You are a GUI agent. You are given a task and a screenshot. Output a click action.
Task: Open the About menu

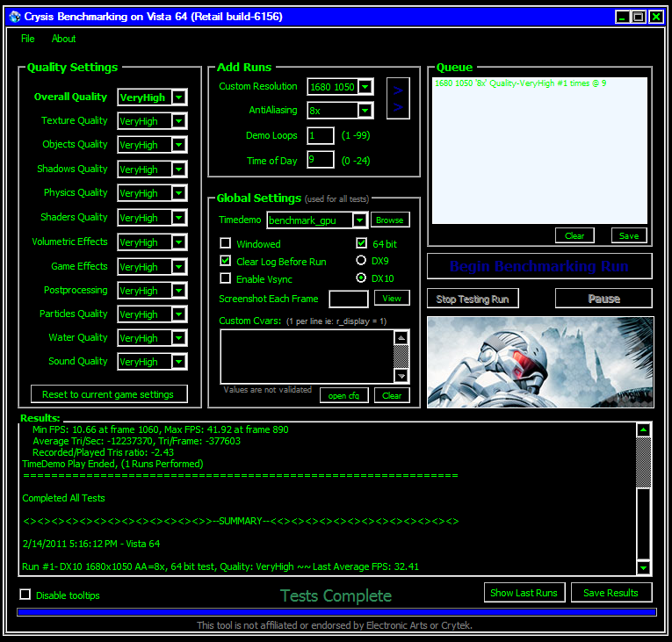(63, 39)
